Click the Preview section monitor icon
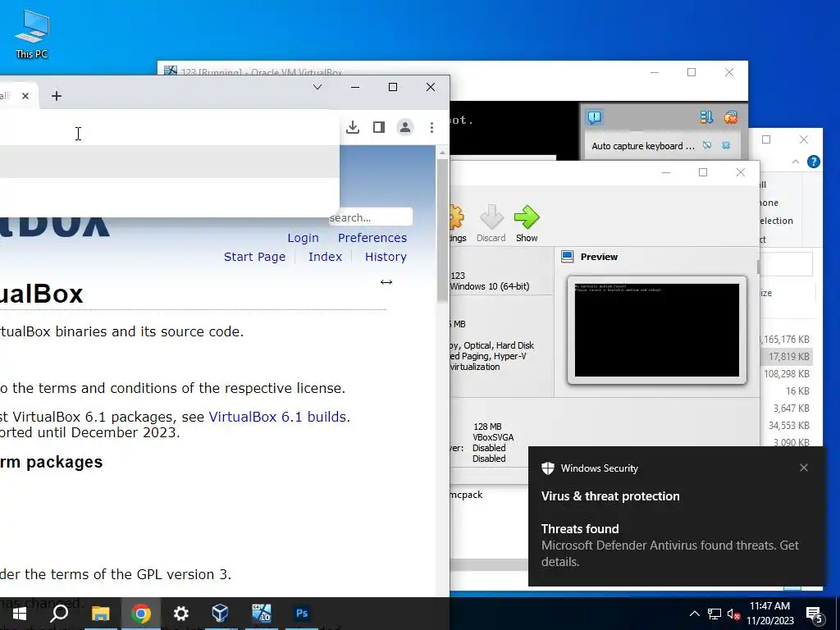Viewport: 840px width, 630px height. pyautogui.click(x=568, y=257)
